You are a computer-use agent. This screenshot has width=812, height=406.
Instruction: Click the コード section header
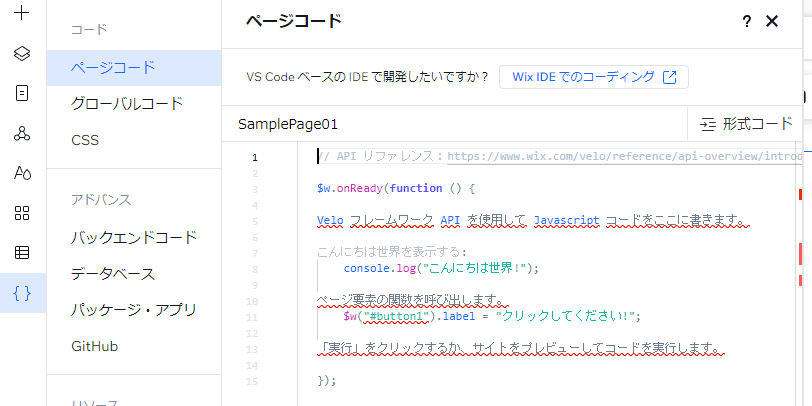[x=89, y=30]
